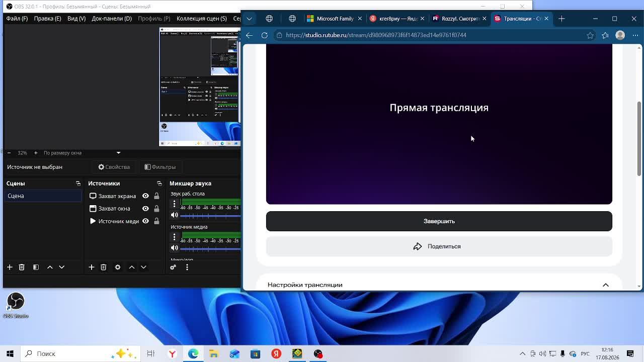Open source properties gear in Sources toolbar
This screenshot has height=362, width=644.
tap(118, 267)
